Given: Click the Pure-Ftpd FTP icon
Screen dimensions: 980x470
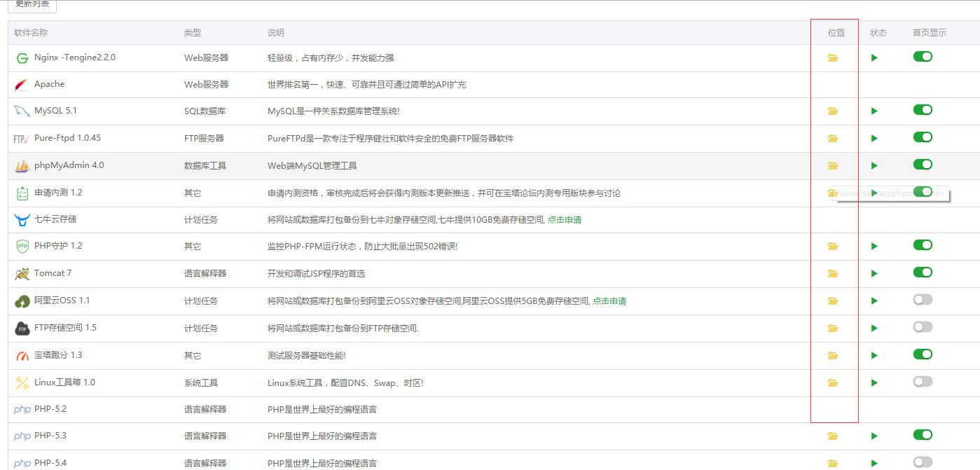Looking at the screenshot, I should click(x=21, y=139).
